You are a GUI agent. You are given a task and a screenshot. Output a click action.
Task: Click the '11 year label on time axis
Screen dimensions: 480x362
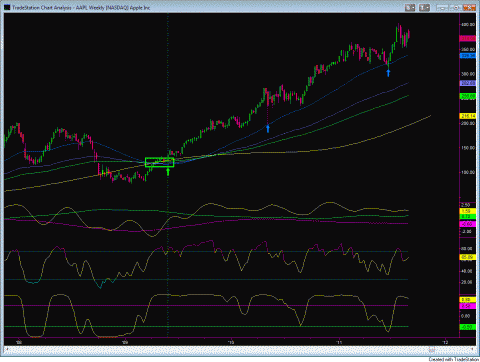pos(339,342)
